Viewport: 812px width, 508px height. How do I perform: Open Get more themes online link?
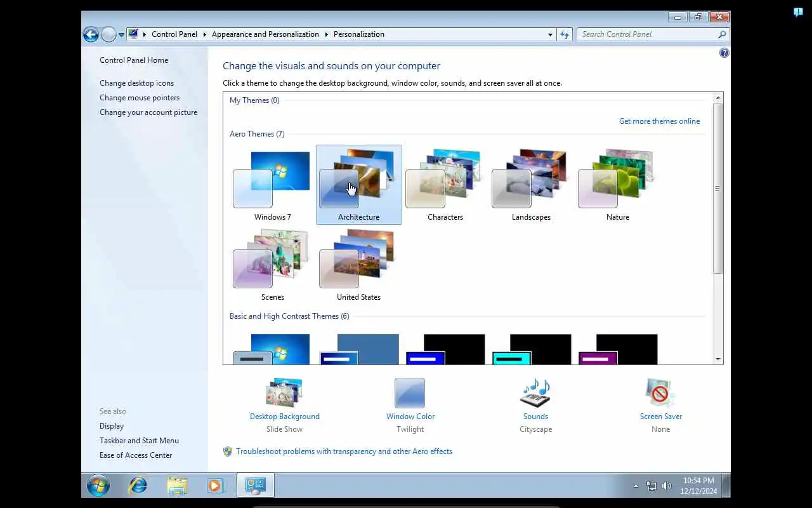[659, 121]
